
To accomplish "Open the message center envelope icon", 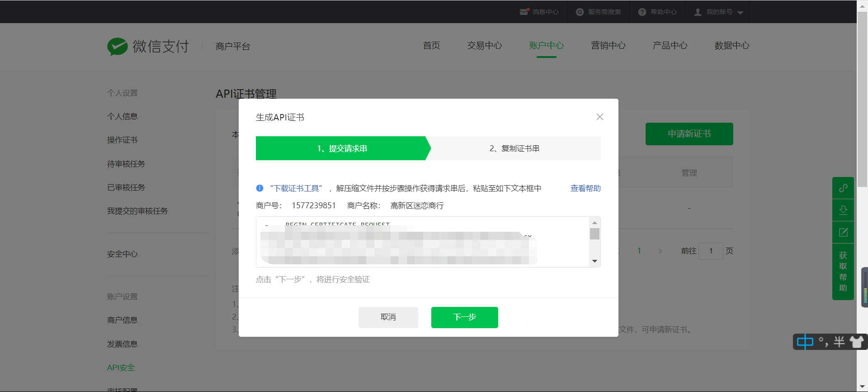I will coord(524,12).
